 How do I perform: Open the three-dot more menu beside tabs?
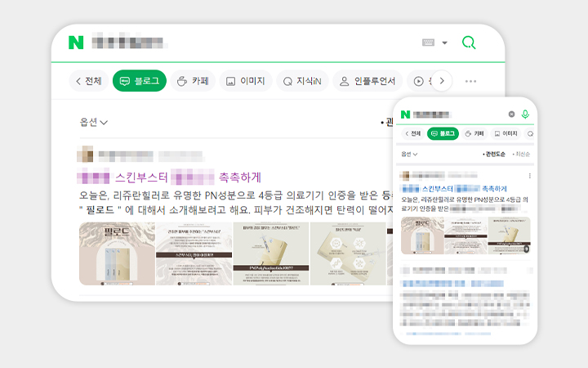coord(470,81)
